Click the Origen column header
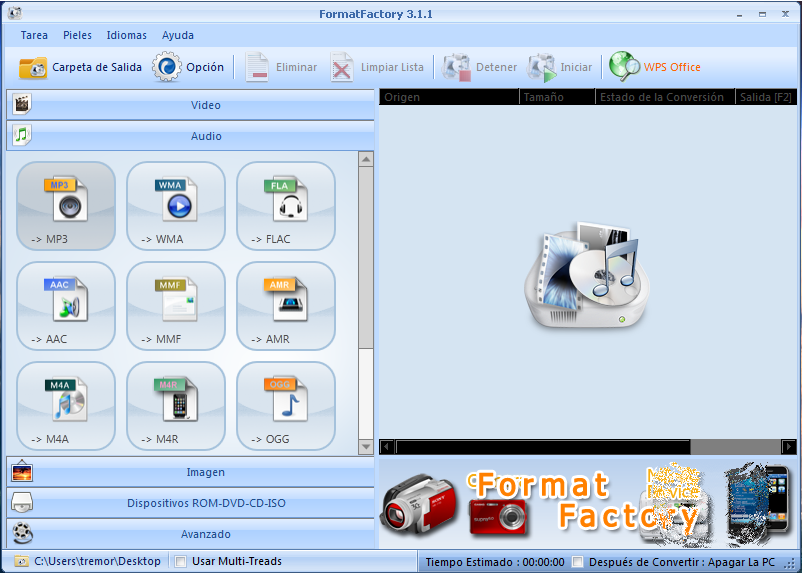The width and height of the screenshot is (802, 573). (x=449, y=97)
